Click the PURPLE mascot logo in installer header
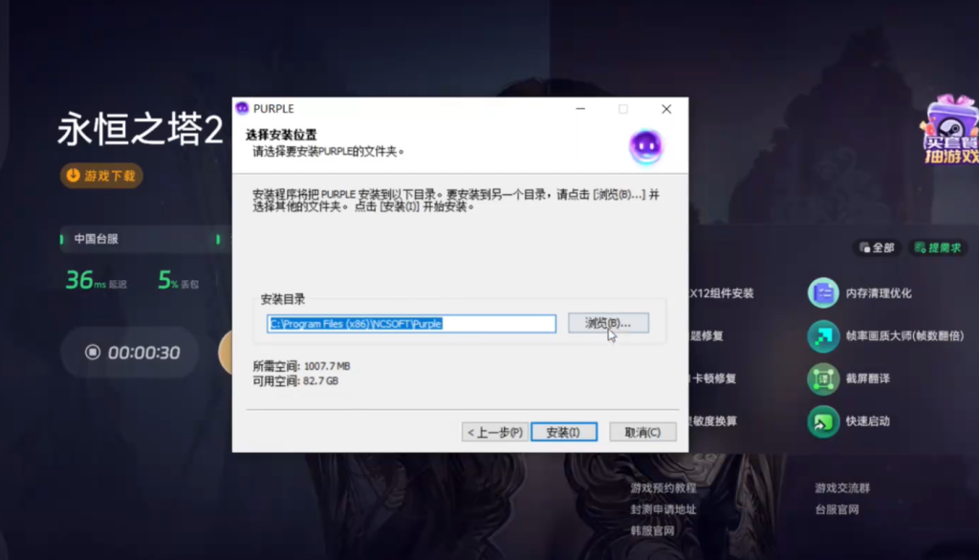Screen dimensions: 979x560 click(645, 146)
